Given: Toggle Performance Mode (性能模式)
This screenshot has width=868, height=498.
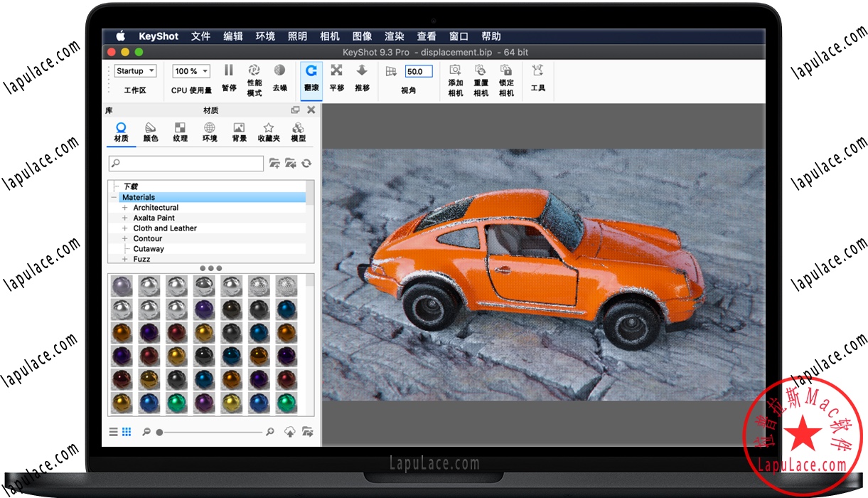Looking at the screenshot, I should (x=254, y=79).
